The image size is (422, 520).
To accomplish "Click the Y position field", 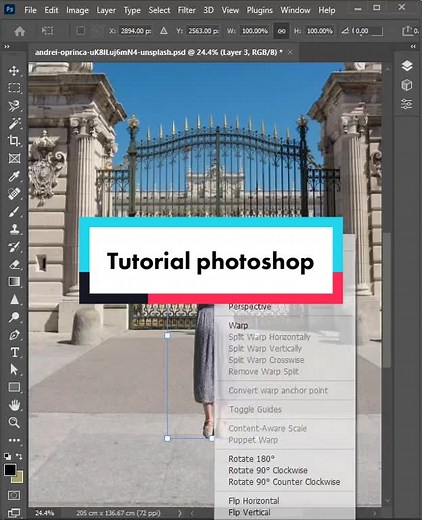I will click(203, 31).
